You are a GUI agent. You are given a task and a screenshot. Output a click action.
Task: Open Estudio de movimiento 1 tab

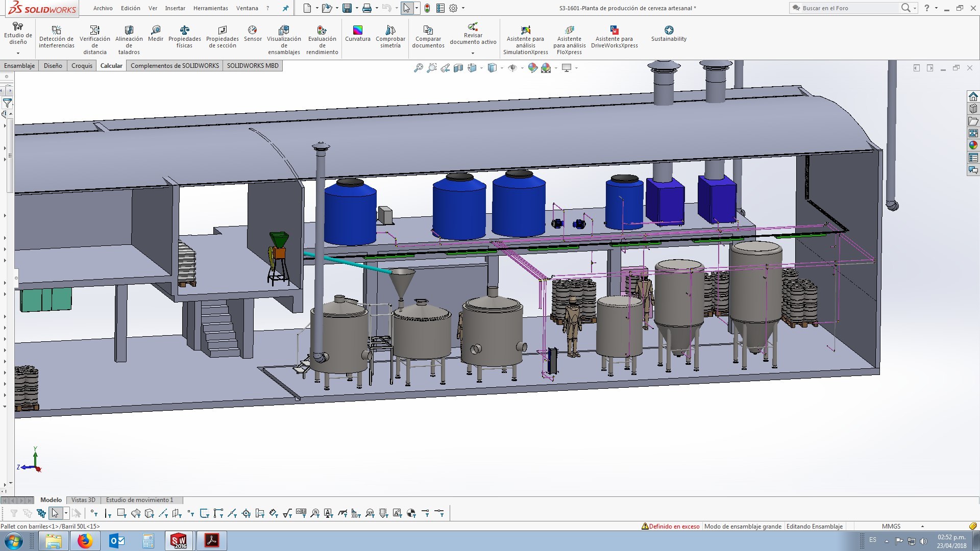(x=139, y=500)
